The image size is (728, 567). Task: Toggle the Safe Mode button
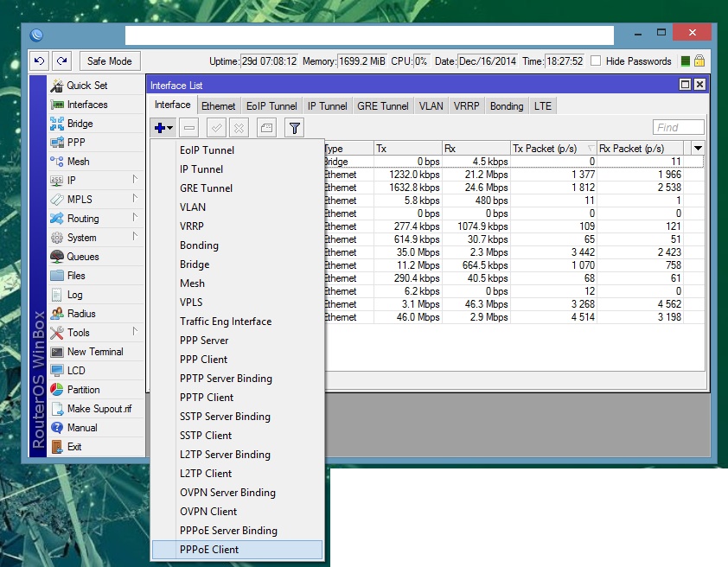click(x=110, y=61)
